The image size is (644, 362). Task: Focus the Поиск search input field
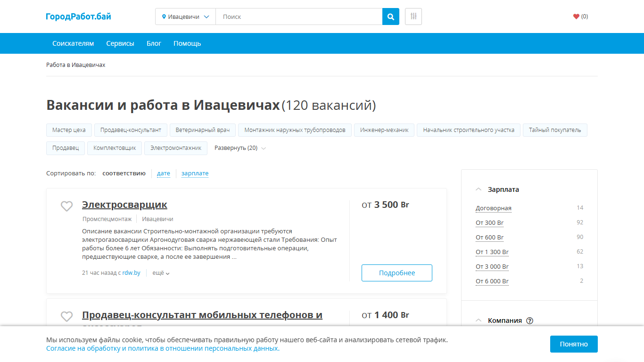click(299, 16)
